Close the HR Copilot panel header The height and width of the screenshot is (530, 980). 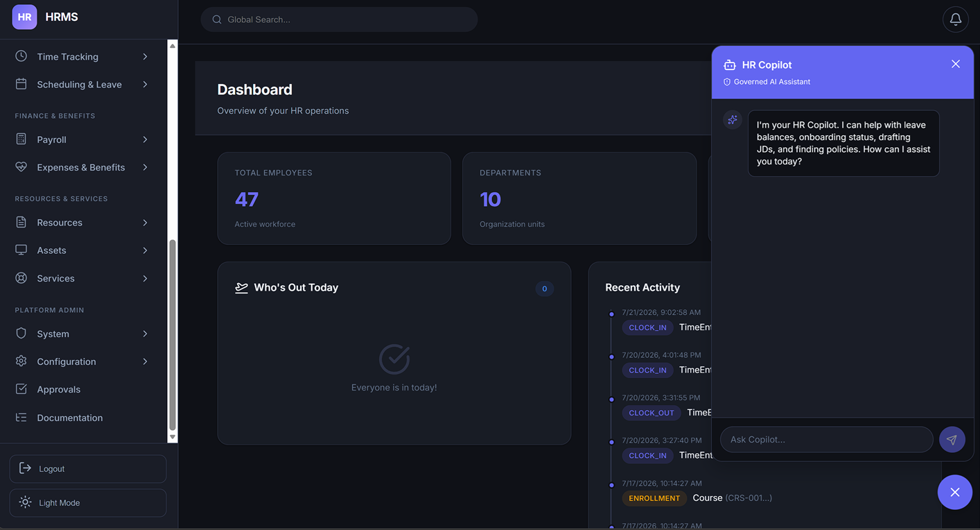956,64
